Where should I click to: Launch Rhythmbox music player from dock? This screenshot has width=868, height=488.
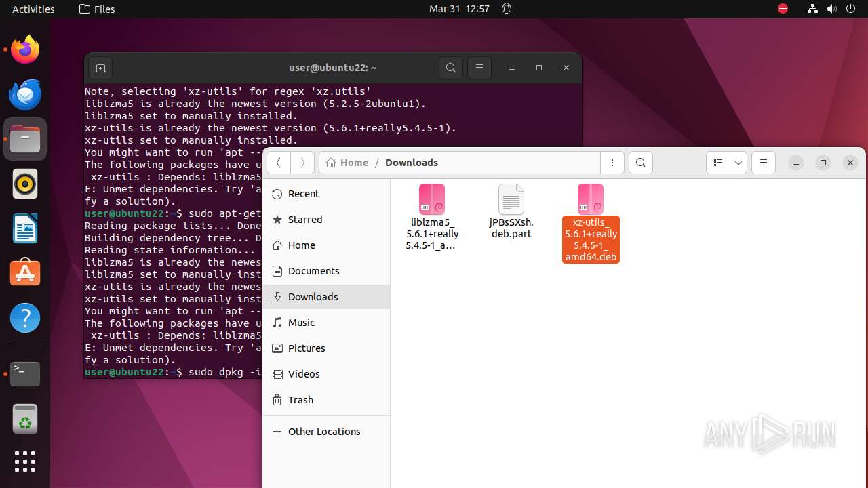25,184
